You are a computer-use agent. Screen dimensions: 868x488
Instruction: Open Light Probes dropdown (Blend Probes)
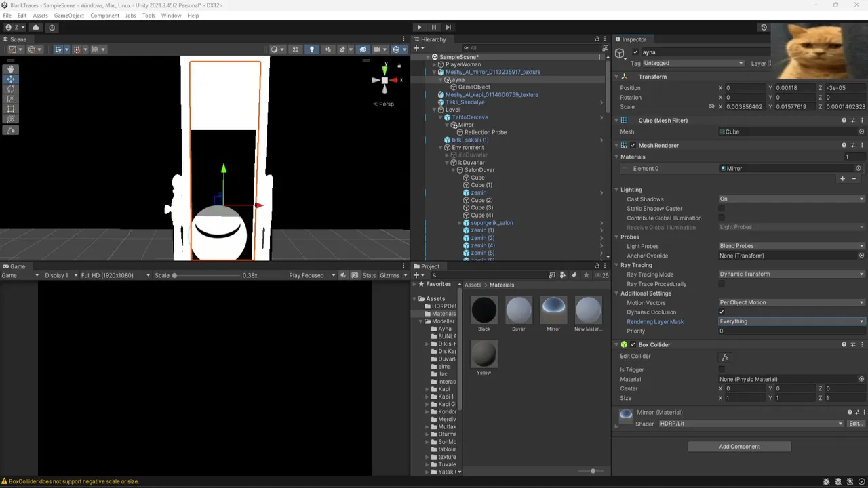click(792, 246)
